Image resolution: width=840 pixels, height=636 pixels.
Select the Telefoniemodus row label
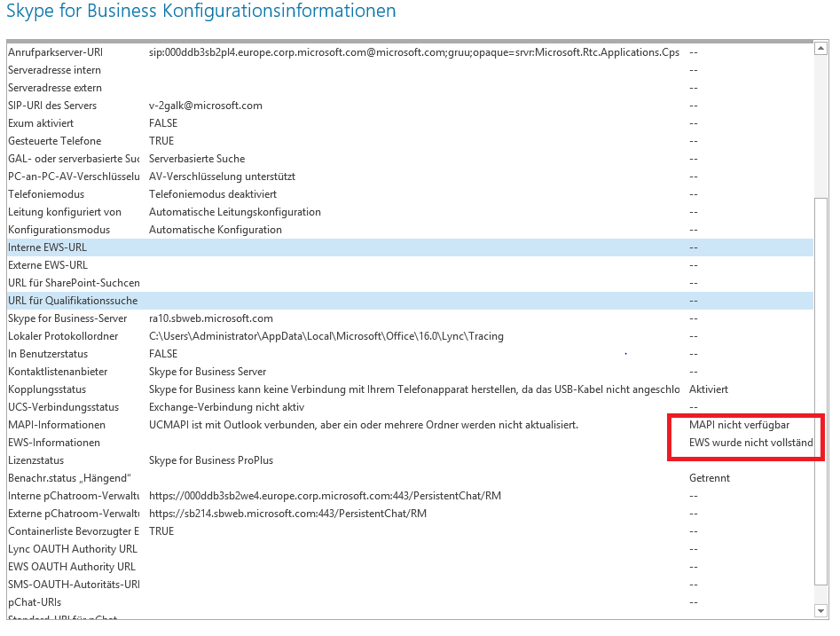(x=46, y=194)
